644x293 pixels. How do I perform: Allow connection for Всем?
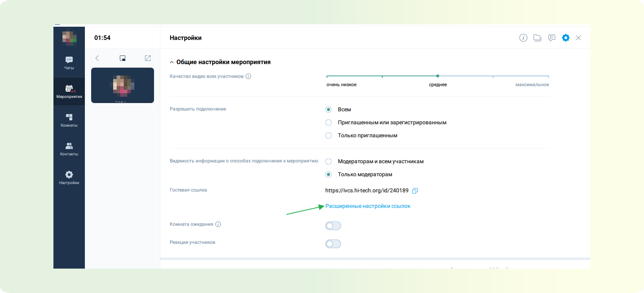(x=328, y=109)
